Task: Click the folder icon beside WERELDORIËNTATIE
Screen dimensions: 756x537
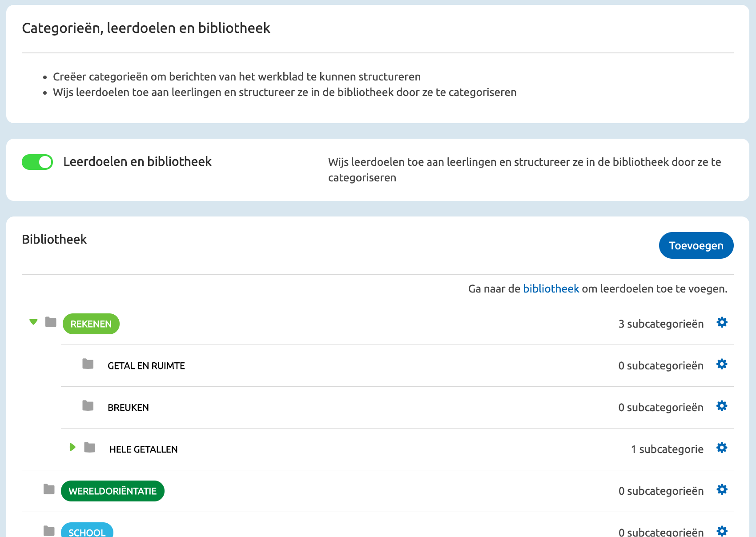Action: (48, 489)
